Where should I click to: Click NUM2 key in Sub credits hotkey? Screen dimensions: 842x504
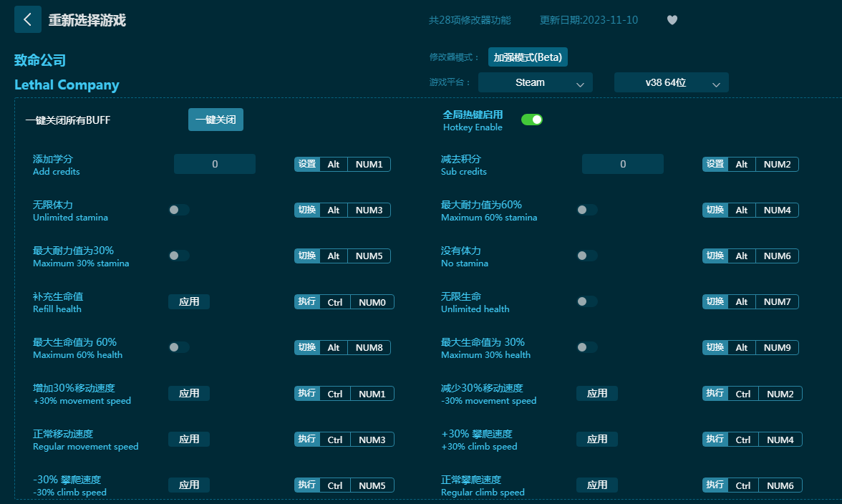[x=777, y=164]
